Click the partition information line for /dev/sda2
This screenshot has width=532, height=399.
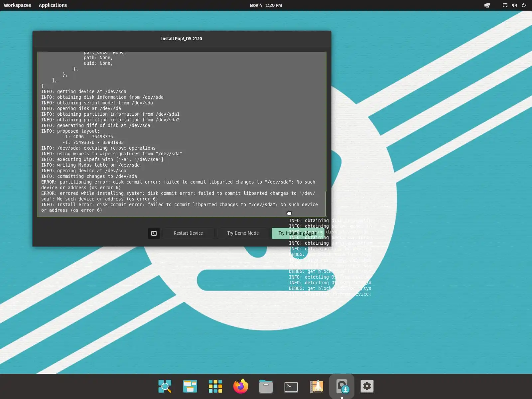pyautogui.click(x=110, y=120)
